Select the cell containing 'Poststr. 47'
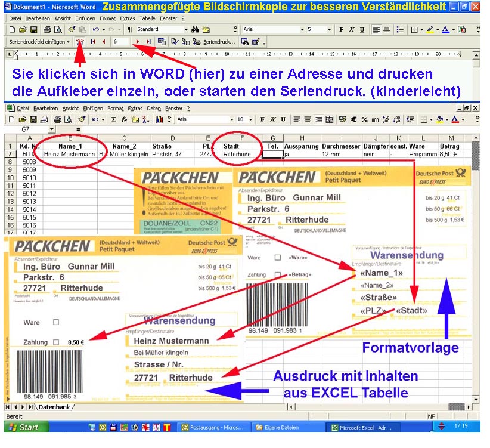 pyautogui.click(x=172, y=154)
